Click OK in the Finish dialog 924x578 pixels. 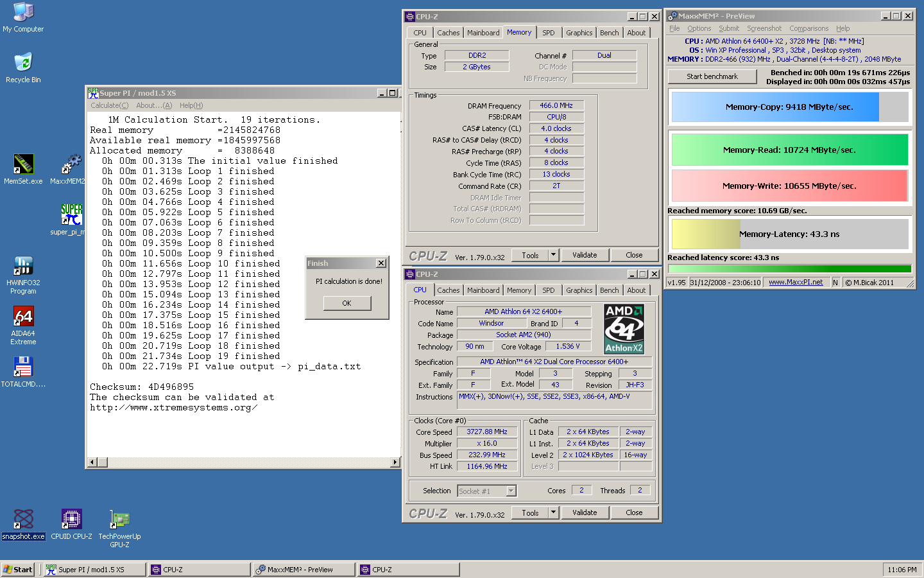tap(347, 303)
